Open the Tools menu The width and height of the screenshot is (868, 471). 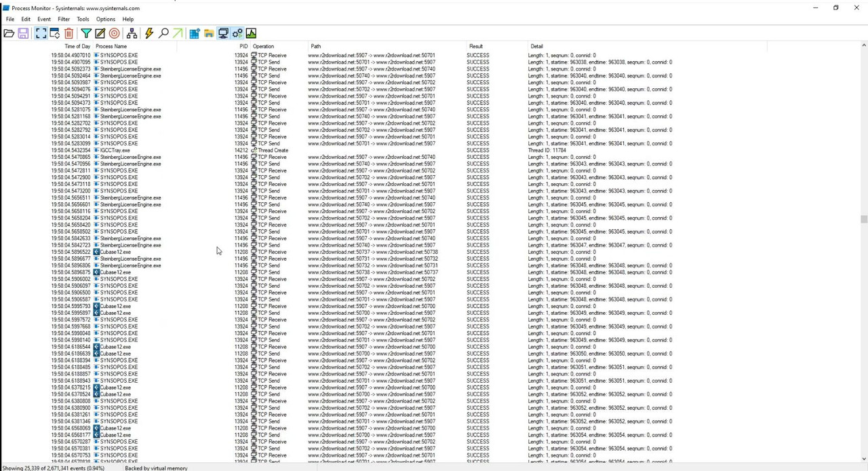[x=83, y=19]
